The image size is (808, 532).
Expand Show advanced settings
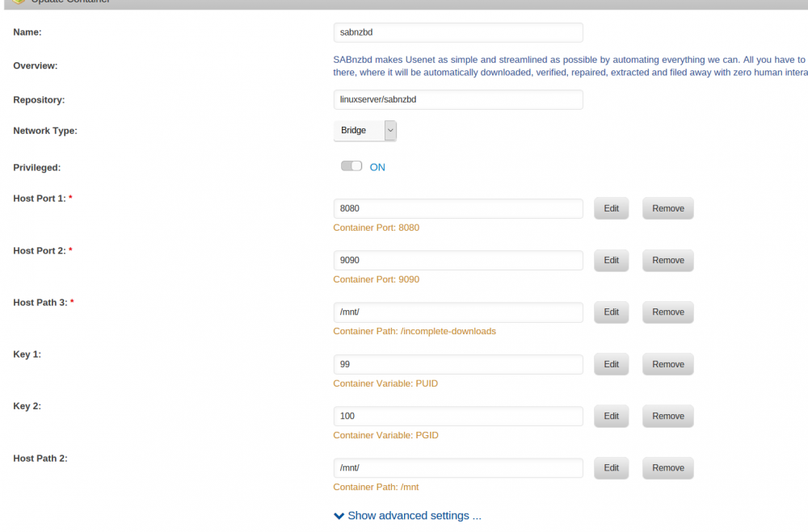coord(407,516)
